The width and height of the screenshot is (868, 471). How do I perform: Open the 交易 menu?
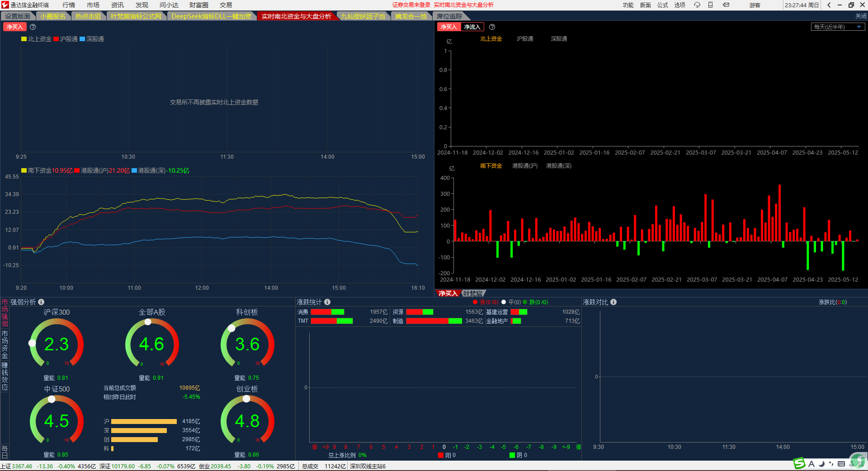[x=226, y=5]
